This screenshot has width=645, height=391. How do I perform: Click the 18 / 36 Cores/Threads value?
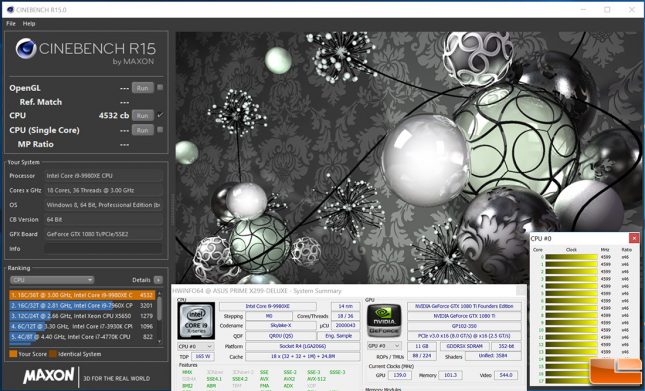point(346,316)
